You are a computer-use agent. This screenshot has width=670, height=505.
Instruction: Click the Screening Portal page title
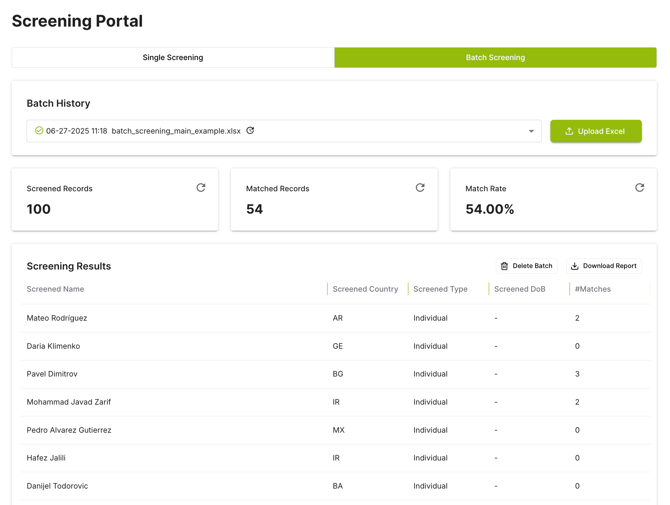pyautogui.click(x=77, y=21)
